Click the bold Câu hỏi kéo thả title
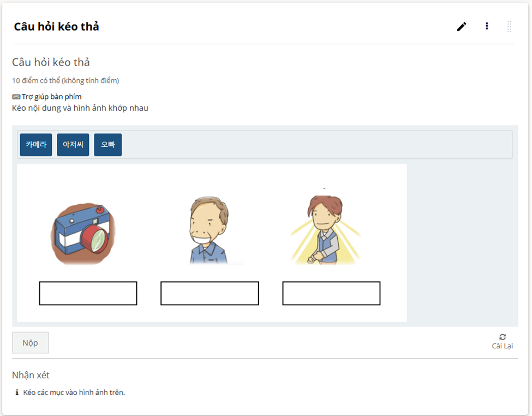Viewport: 532px width, 416px height. point(56,27)
